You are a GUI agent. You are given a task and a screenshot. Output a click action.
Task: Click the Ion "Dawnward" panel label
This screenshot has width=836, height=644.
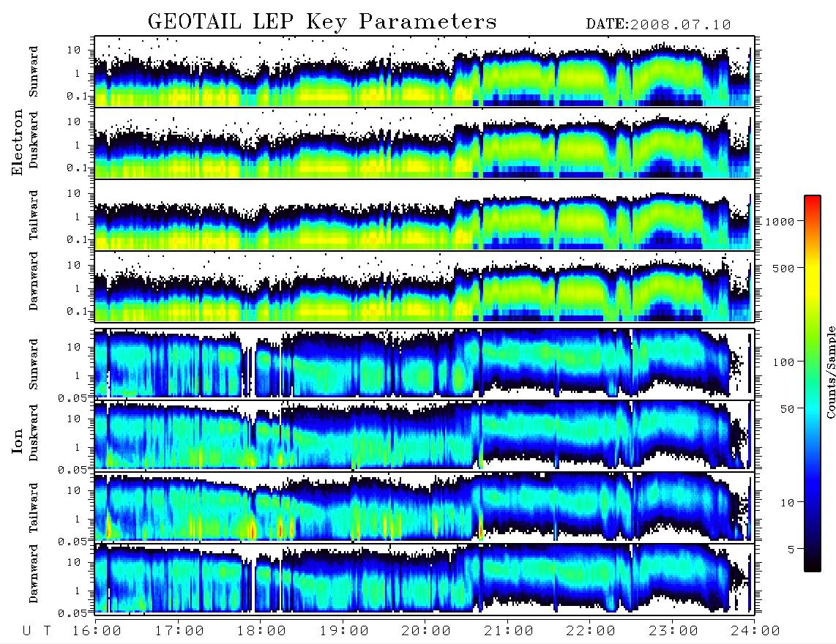pos(34,574)
